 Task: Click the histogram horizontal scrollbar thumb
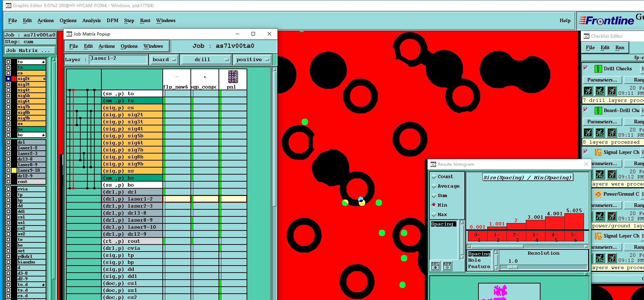point(497,247)
